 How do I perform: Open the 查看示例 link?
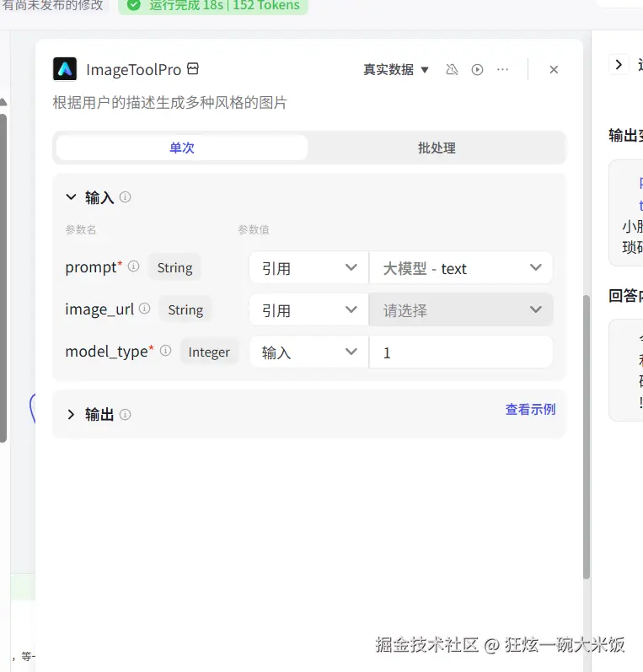tap(530, 409)
